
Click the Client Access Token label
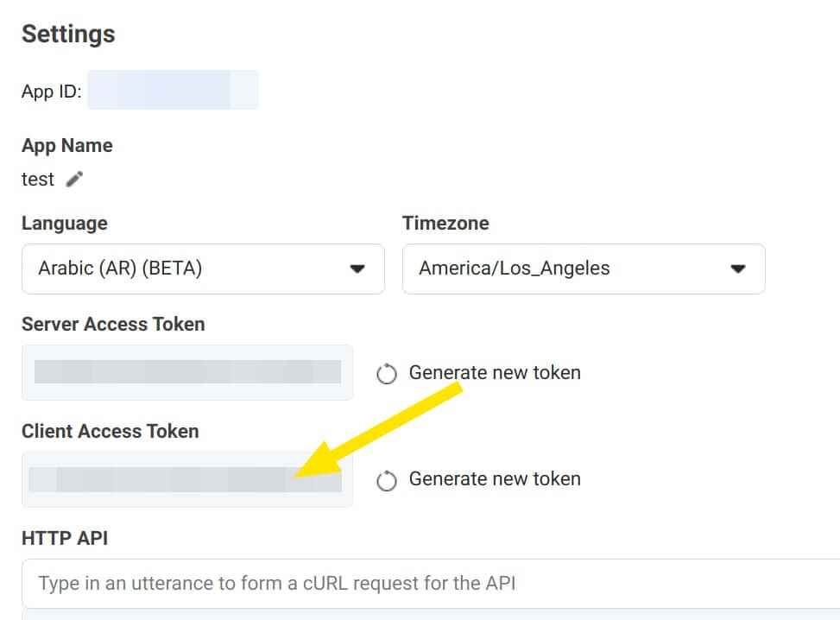point(110,431)
